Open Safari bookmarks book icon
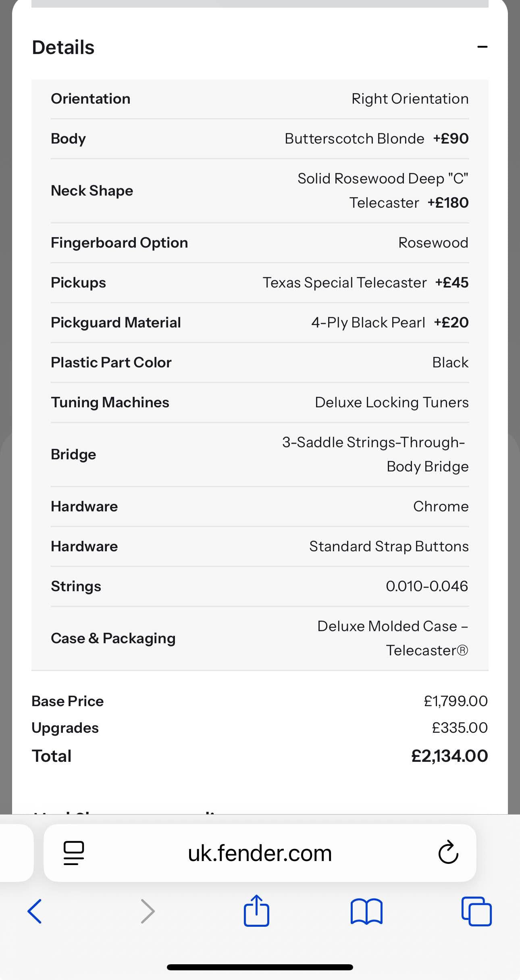Image resolution: width=520 pixels, height=980 pixels. [x=366, y=911]
